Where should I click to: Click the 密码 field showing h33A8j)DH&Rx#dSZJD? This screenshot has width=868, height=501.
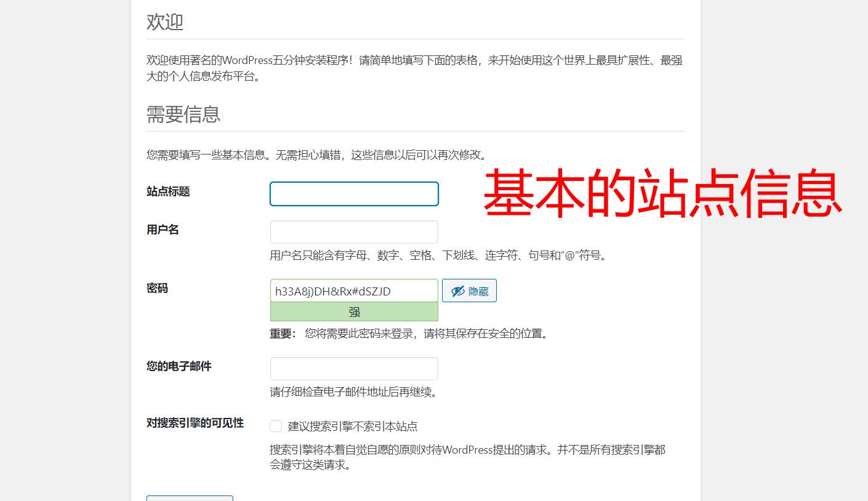[354, 291]
